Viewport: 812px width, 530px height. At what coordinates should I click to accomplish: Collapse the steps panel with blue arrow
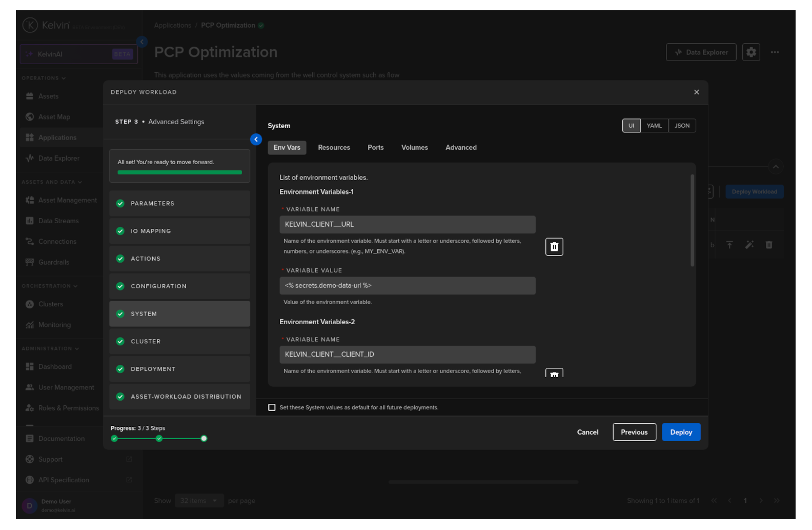click(x=256, y=139)
